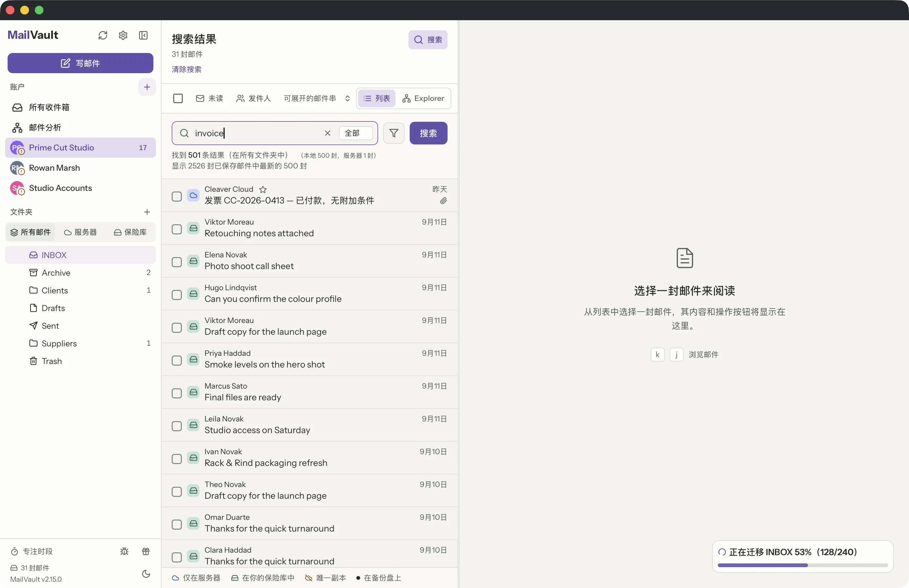
Task: Click Cleaver Cloud server-only cloud icon
Action: click(x=194, y=196)
